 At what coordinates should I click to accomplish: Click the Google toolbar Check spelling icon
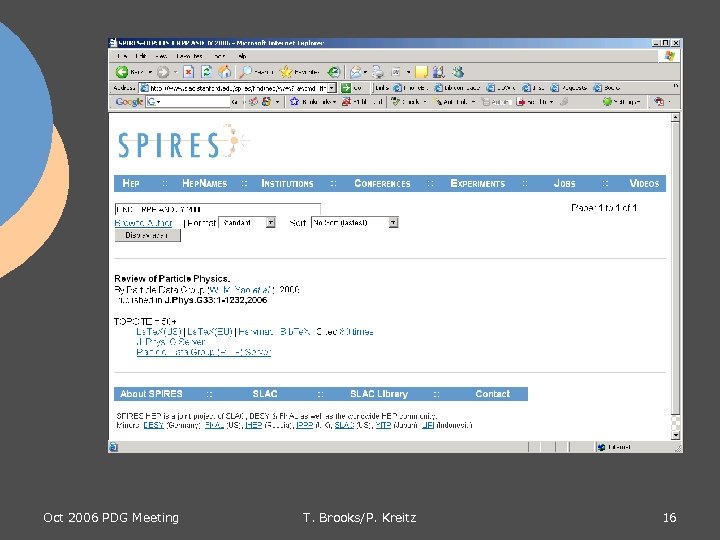pos(395,102)
